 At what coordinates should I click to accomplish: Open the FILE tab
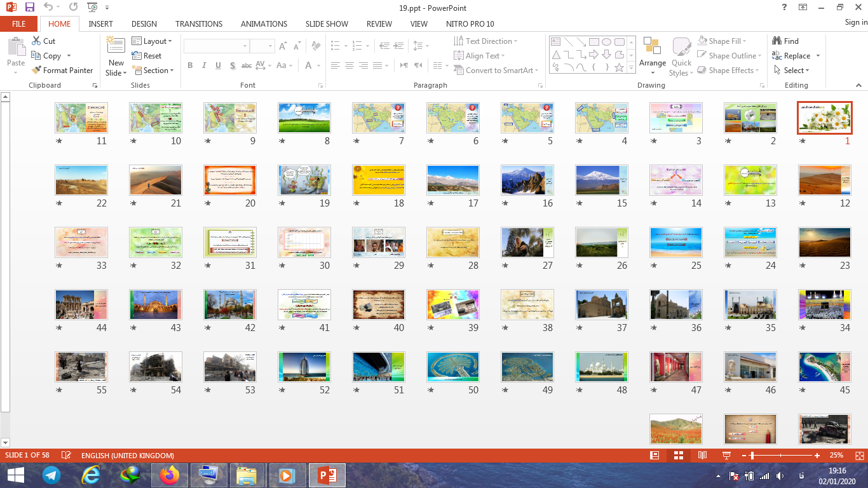19,24
